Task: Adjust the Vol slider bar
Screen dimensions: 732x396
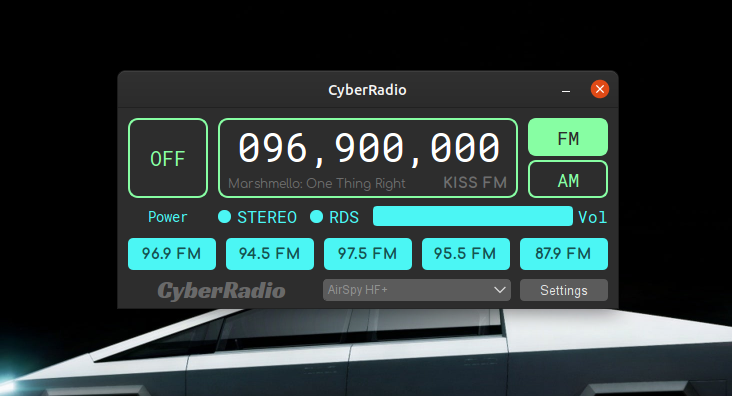Action: (x=473, y=216)
